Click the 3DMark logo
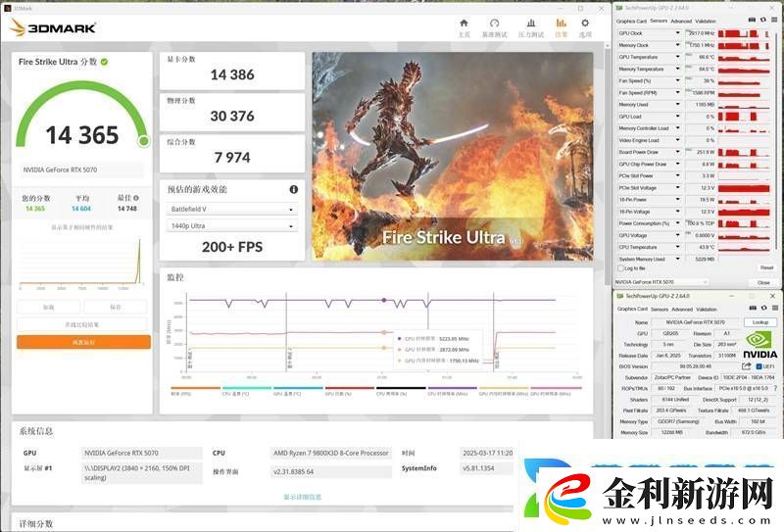 coord(53,27)
